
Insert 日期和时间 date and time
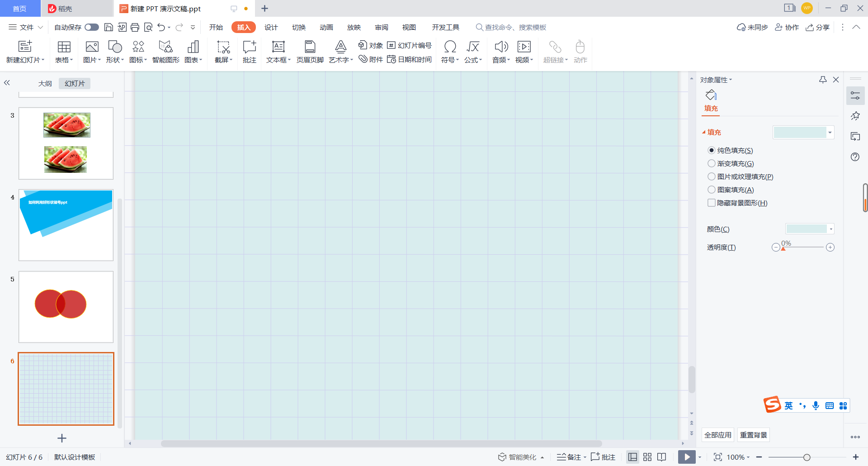tap(409, 59)
